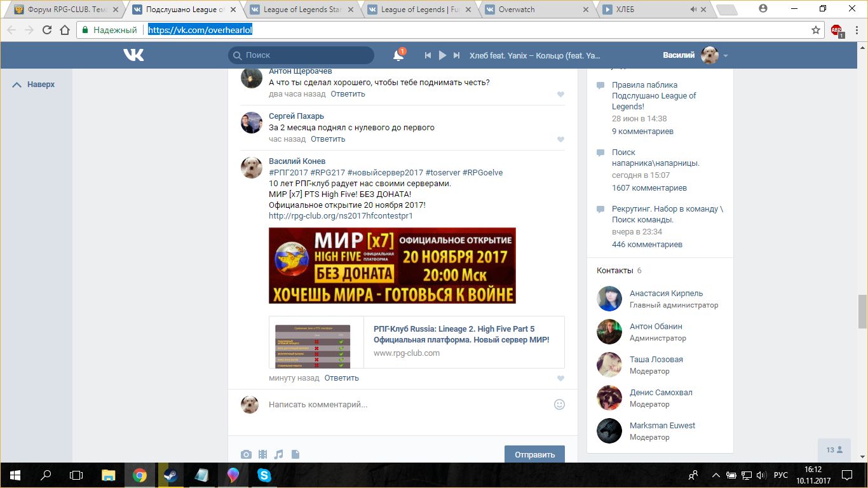
Task: Attach audio with the music note icon
Action: click(278, 454)
